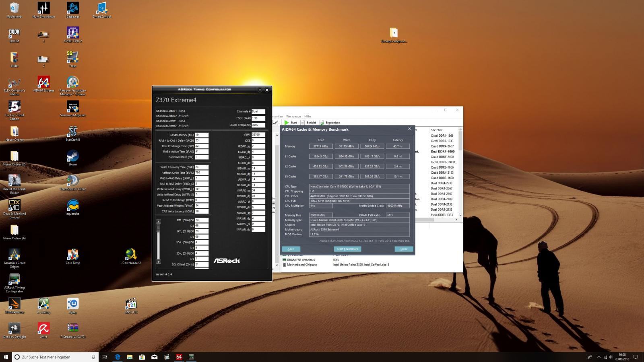Image resolution: width=644 pixels, height=362 pixels.
Task: Click the Start Benchmark button
Action: (347, 249)
